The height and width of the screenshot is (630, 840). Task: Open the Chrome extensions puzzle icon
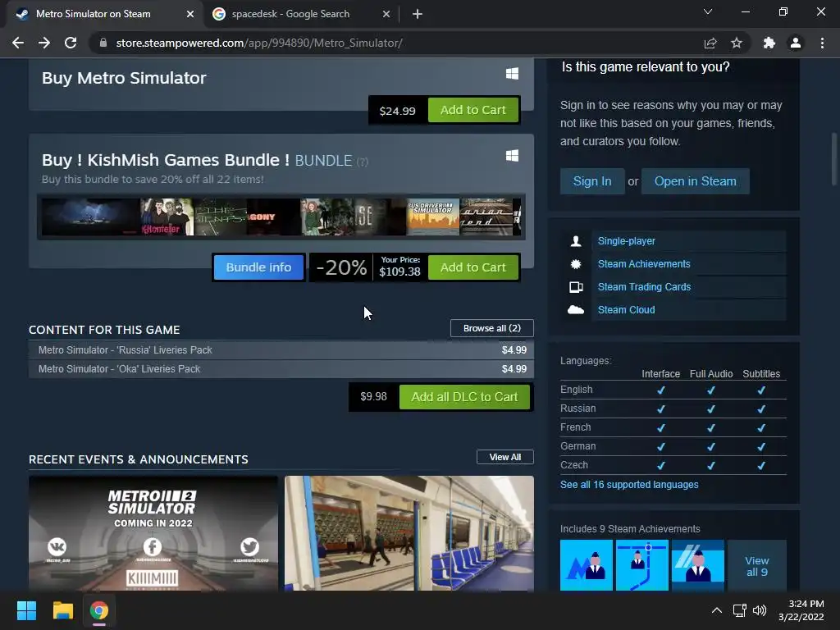[769, 43]
